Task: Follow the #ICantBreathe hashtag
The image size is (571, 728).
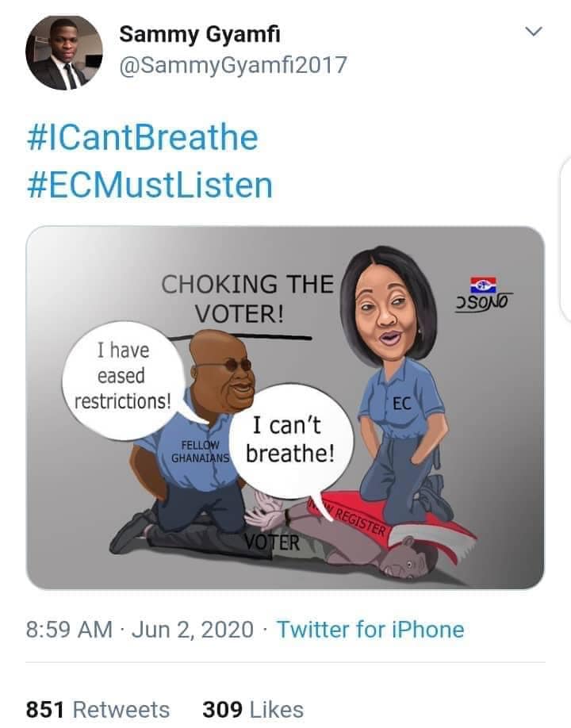Action: (x=143, y=138)
